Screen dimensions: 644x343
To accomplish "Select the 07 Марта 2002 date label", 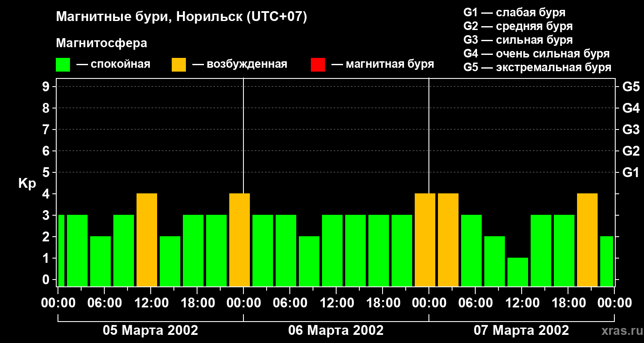I will 521,331.
